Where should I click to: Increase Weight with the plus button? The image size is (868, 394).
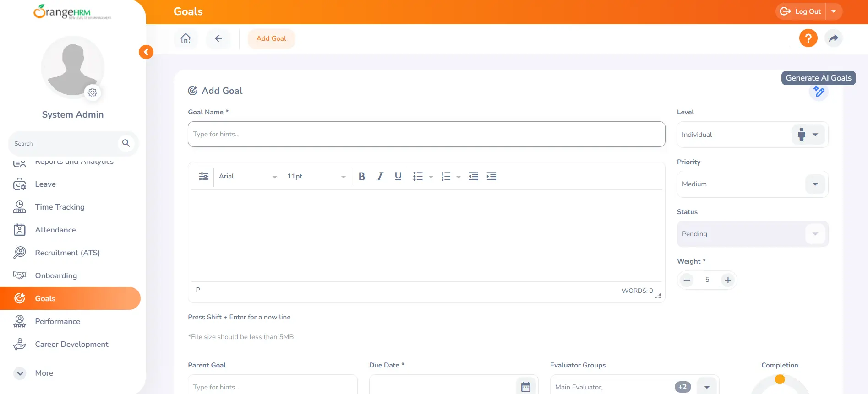pyautogui.click(x=727, y=280)
